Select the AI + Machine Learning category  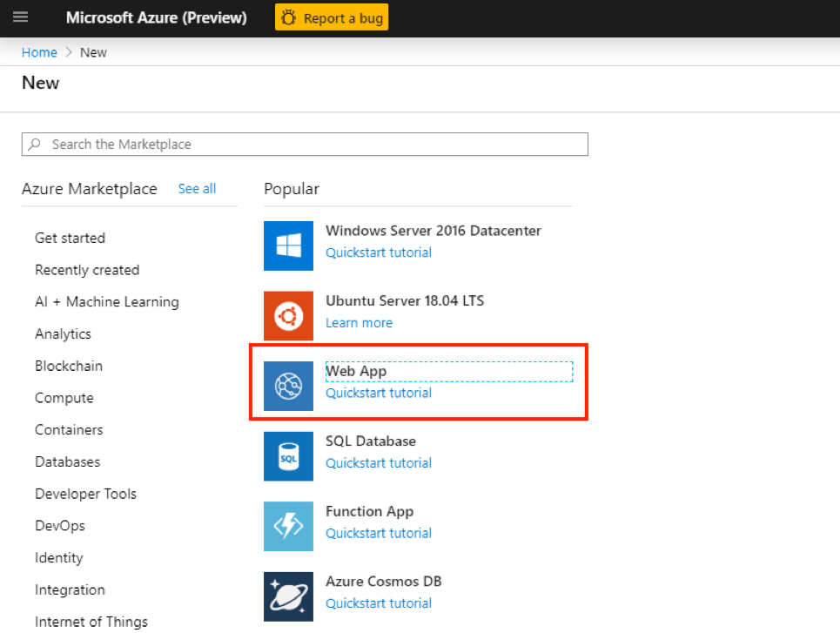coord(106,302)
